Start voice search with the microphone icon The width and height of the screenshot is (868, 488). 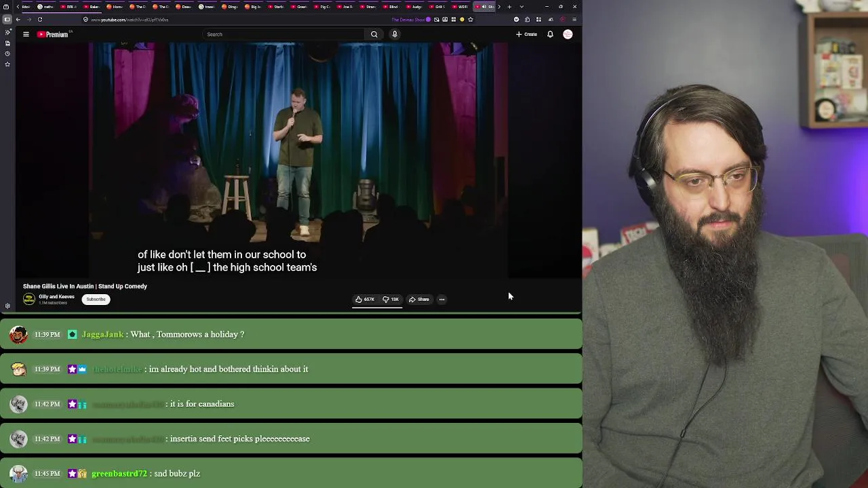point(395,34)
